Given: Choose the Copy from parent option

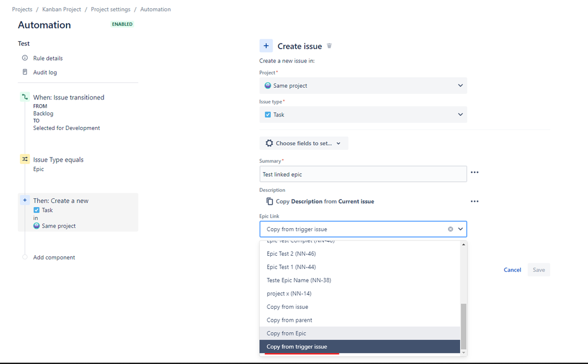Looking at the screenshot, I should [360, 320].
